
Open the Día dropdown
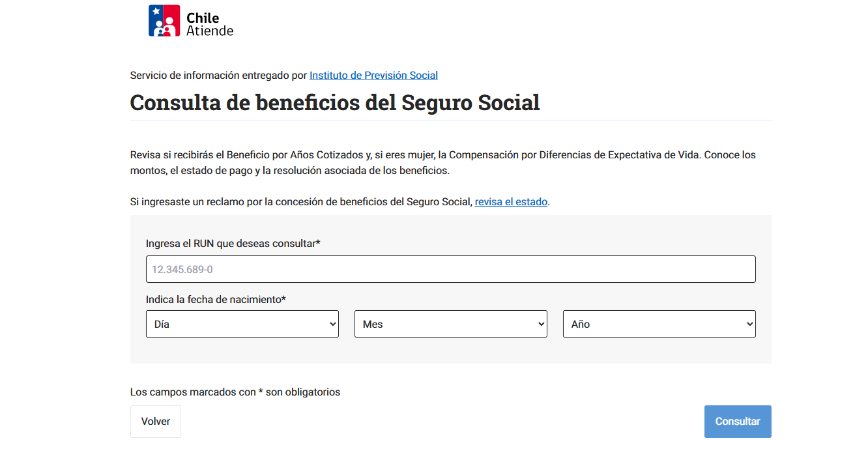[x=242, y=324]
